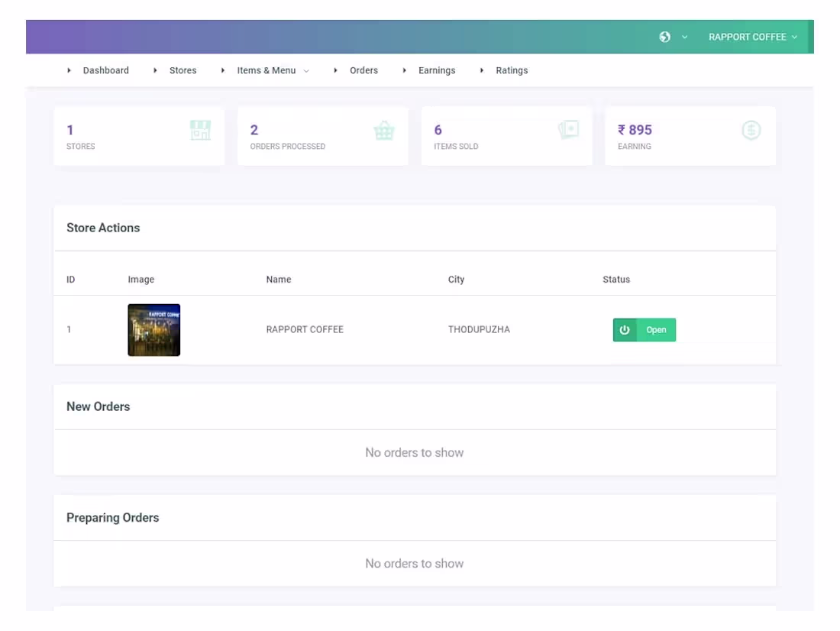This screenshot has width=840, height=631.
Task: Click the THODUPUZHA city cell
Action: (479, 330)
